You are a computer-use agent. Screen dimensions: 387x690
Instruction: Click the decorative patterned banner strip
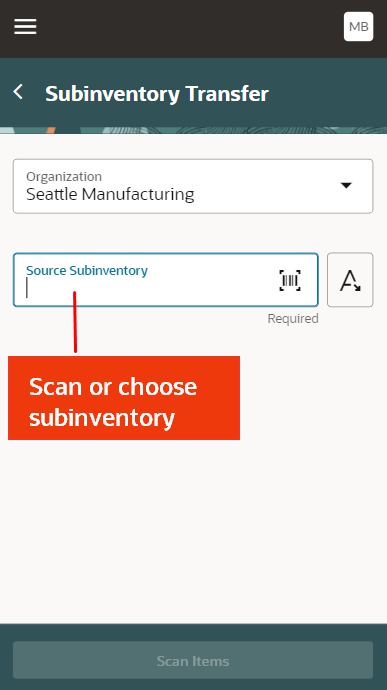[193, 130]
